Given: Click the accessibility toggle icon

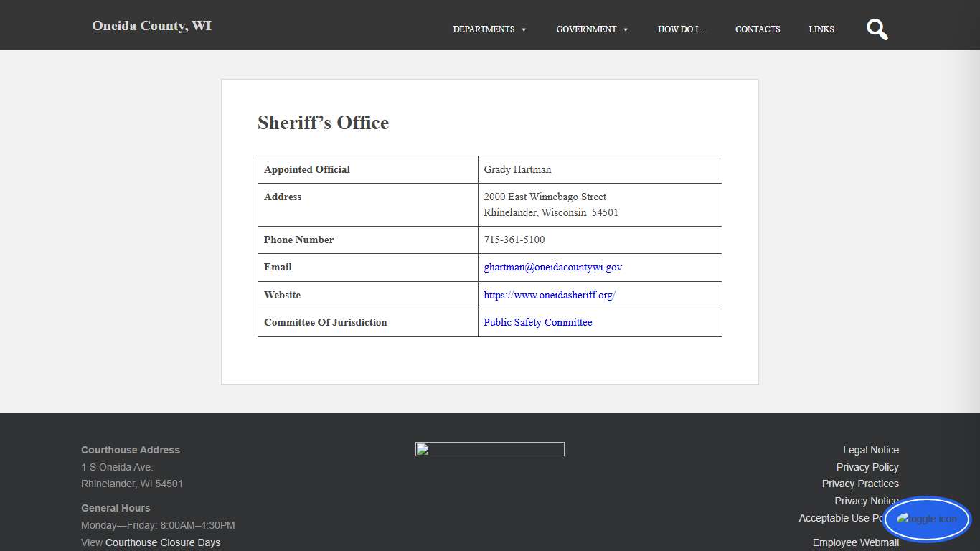Looking at the screenshot, I should pos(927,519).
